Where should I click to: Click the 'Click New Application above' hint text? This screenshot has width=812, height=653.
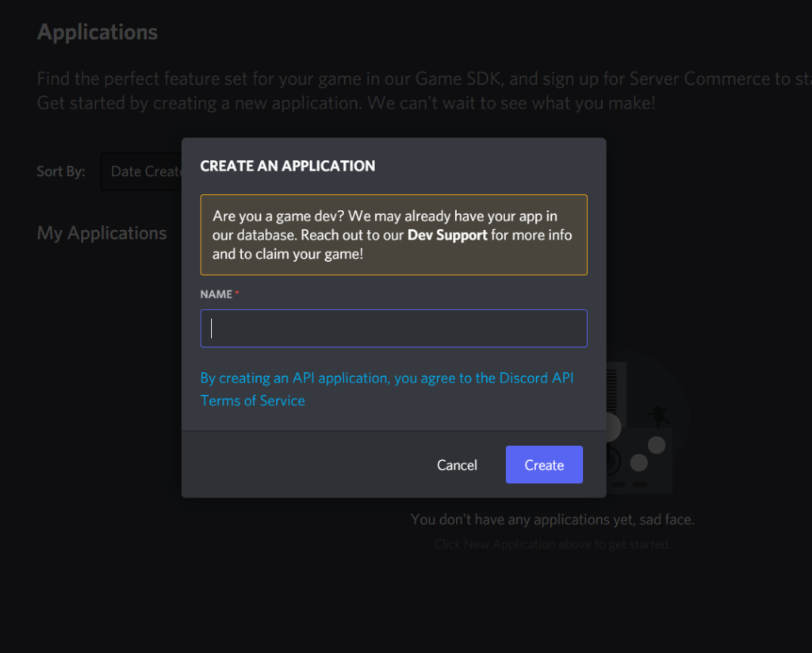point(552,544)
